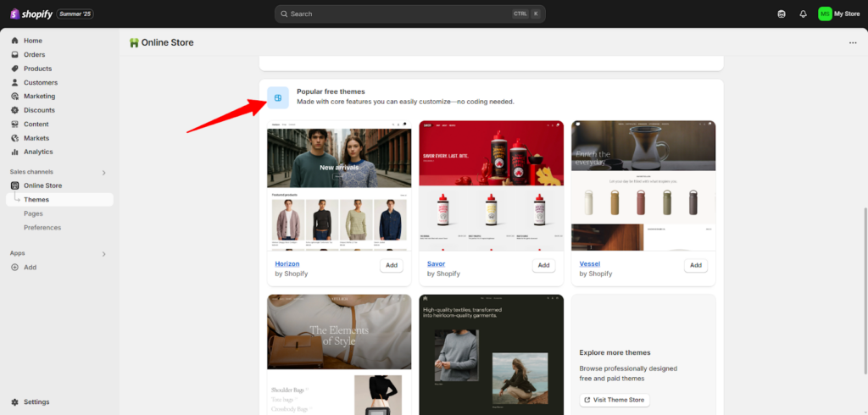The height and width of the screenshot is (415, 868).
Task: Open the Online Store three-dot menu
Action: tap(852, 43)
